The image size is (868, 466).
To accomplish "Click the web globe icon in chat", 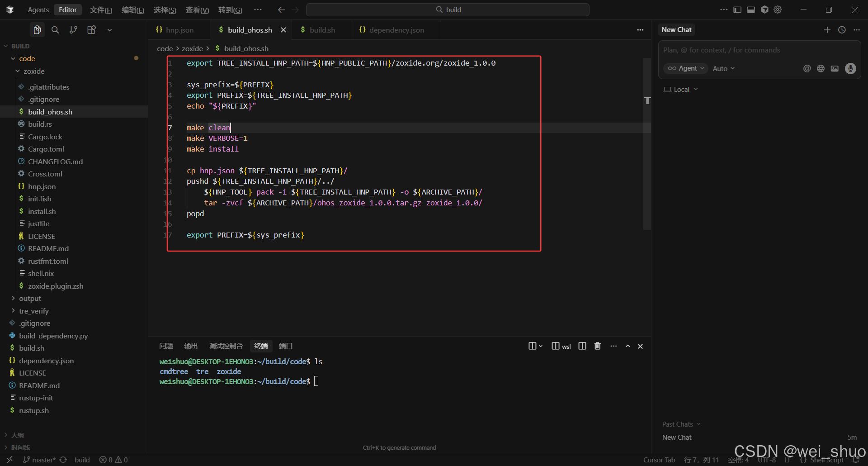I will point(821,68).
